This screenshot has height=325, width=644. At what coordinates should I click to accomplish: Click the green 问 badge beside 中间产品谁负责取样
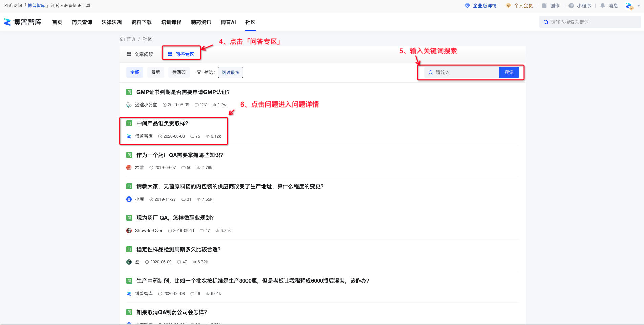129,123
